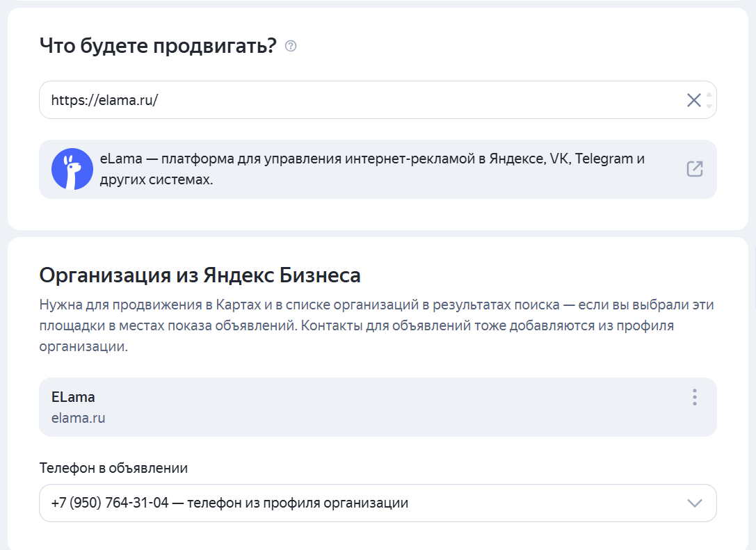756x550 pixels.
Task: Click the eLama llama logo
Action: tap(72, 169)
